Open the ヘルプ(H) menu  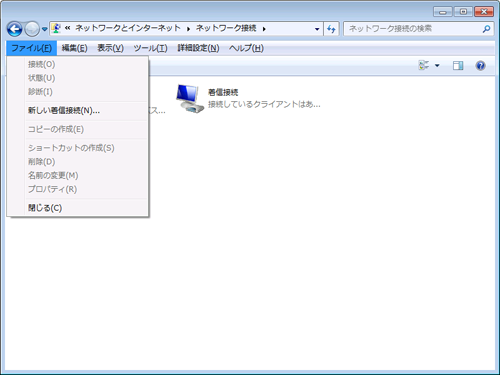point(246,48)
